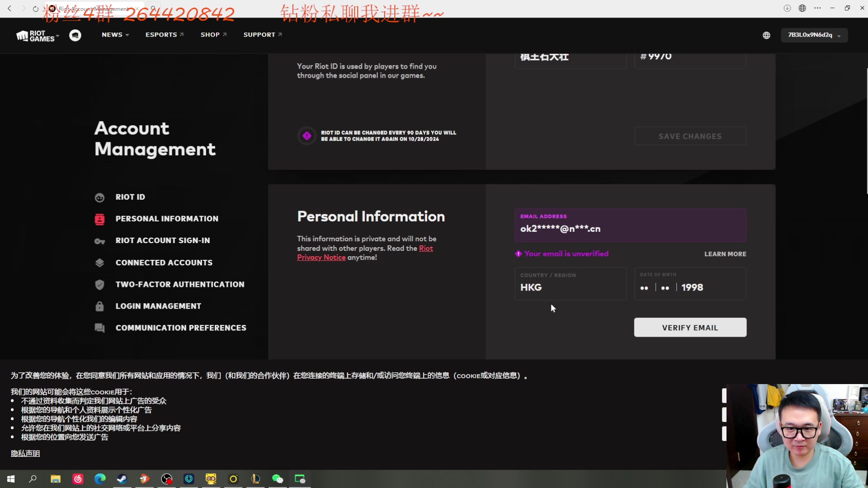Click the layers icon beside Connected Accounts

(x=99, y=263)
